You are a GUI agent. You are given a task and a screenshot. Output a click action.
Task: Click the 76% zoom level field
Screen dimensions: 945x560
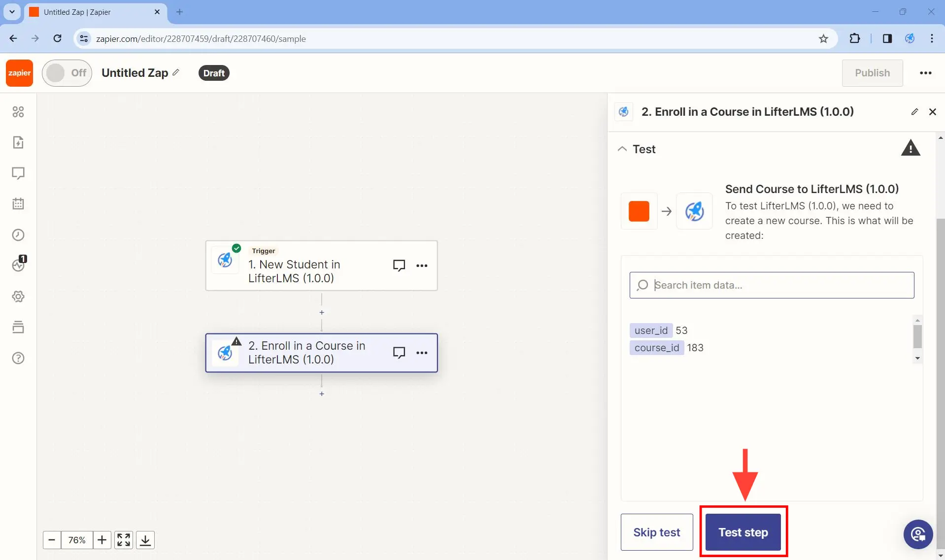(77, 540)
